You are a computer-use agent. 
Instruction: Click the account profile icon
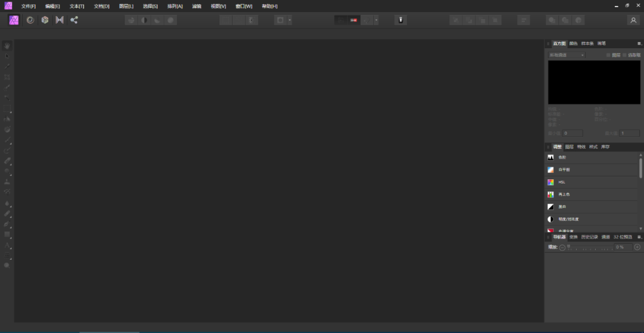pos(633,20)
